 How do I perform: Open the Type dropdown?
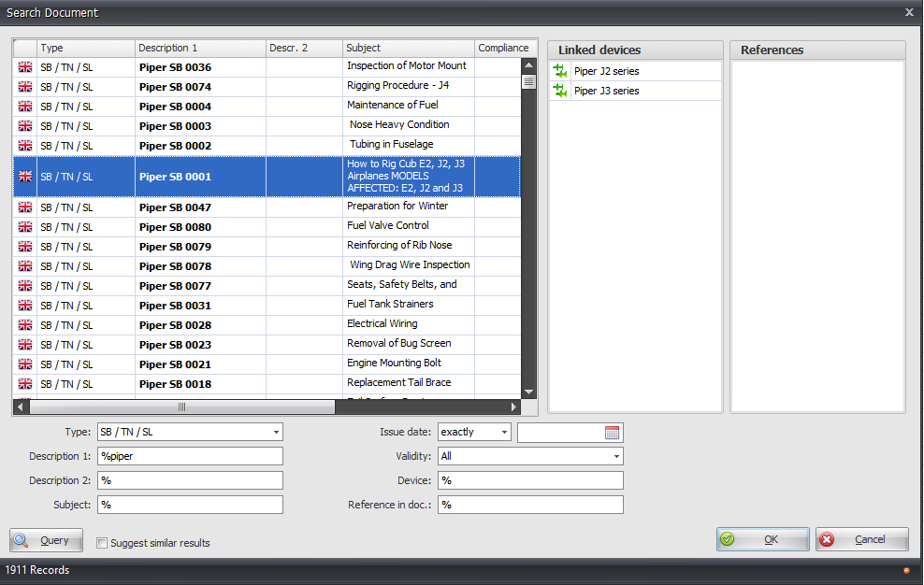coord(276,432)
